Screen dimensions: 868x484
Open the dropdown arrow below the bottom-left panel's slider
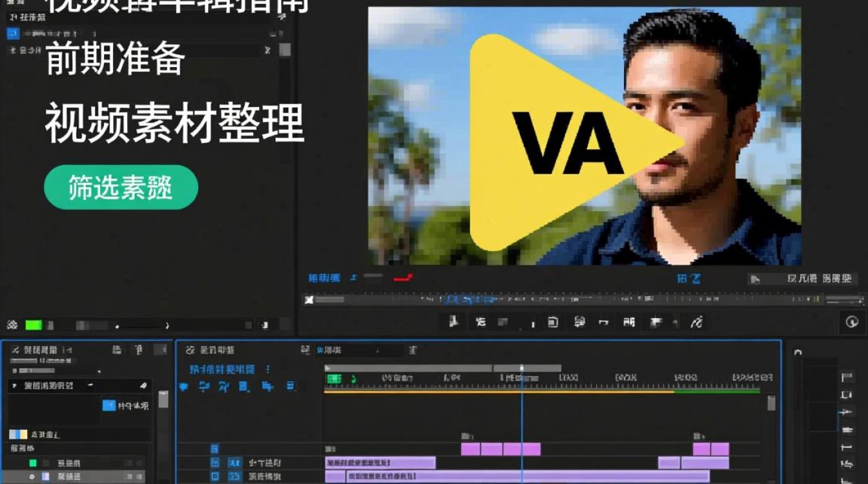click(x=99, y=372)
